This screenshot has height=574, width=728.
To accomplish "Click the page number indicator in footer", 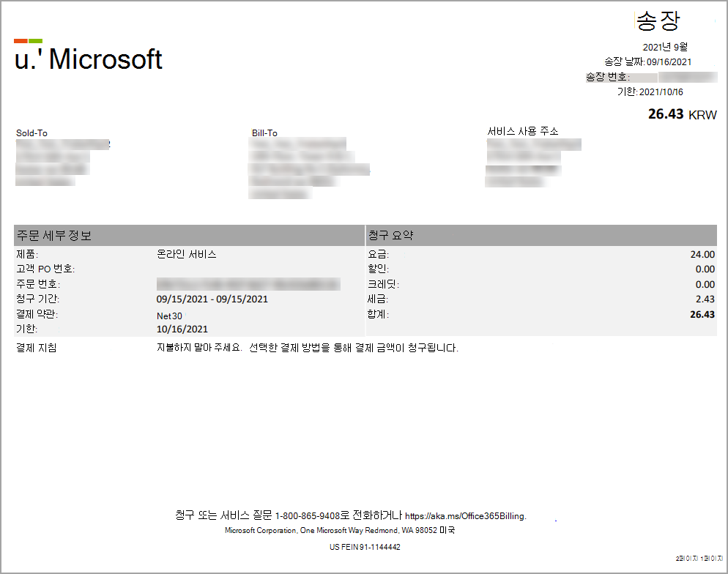I will point(699,558).
